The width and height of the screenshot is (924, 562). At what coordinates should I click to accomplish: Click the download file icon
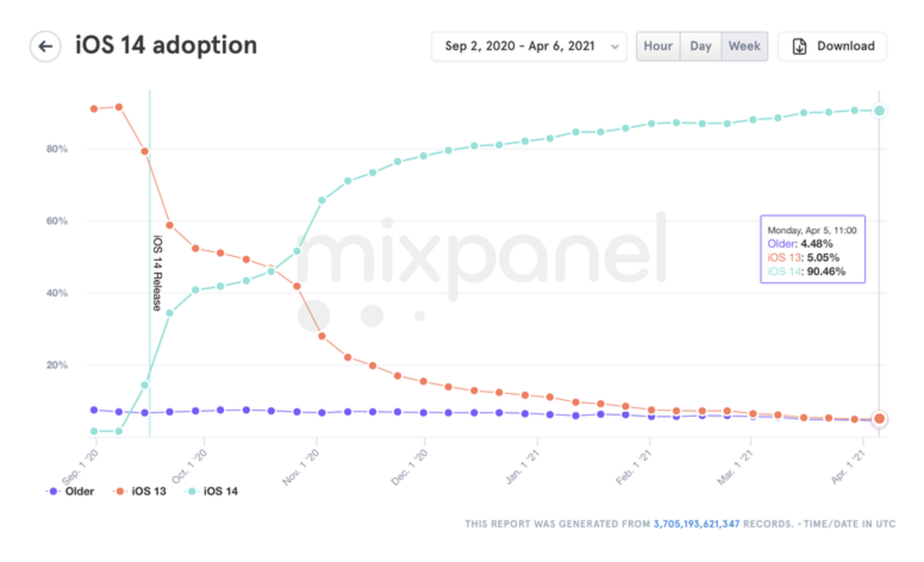[x=800, y=46]
